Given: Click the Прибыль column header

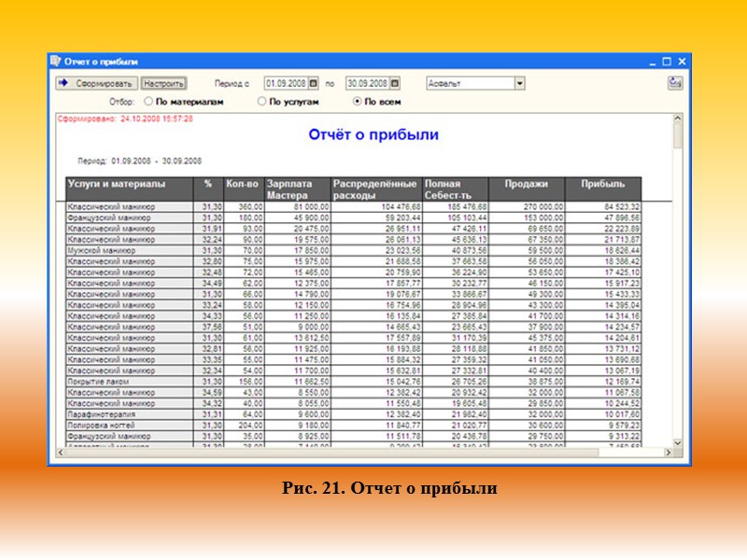Looking at the screenshot, I should coord(603,189).
